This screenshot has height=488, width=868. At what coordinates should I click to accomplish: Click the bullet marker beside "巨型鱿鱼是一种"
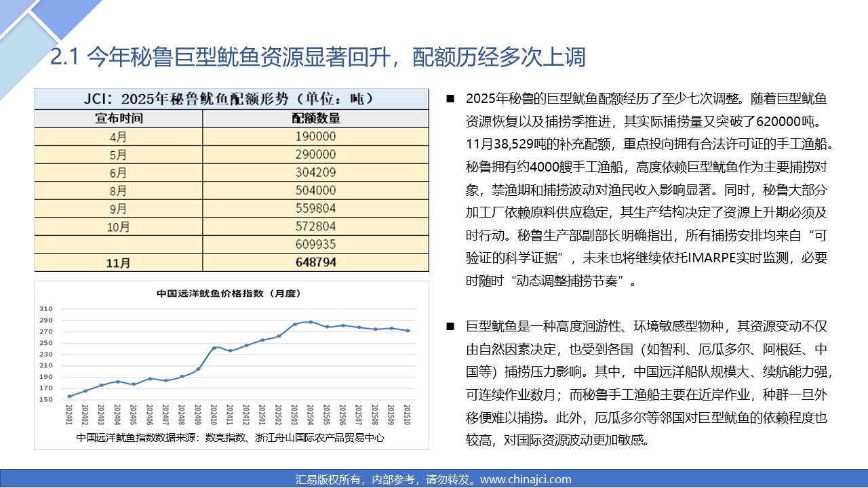[x=450, y=327]
